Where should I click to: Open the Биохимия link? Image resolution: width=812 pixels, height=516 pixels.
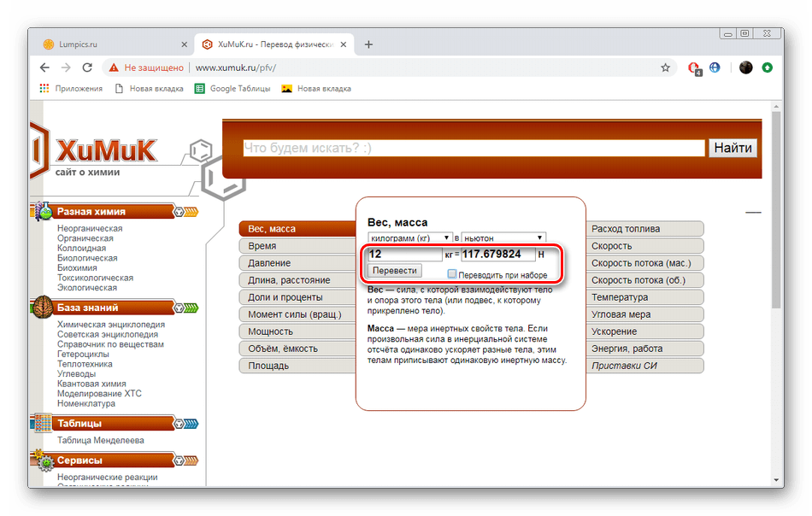[x=77, y=267]
